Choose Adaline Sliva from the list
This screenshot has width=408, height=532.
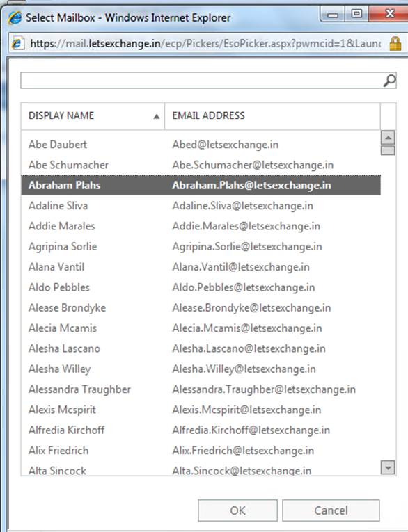coord(201,206)
